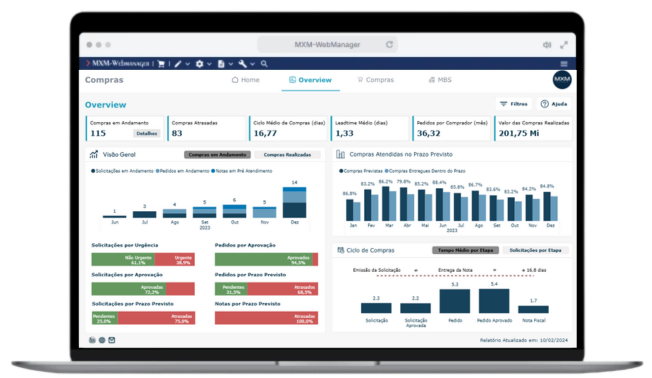Image resolution: width=652 pixels, height=378 pixels.
Task: Click the Visão Geral chart icon
Action: [94, 154]
